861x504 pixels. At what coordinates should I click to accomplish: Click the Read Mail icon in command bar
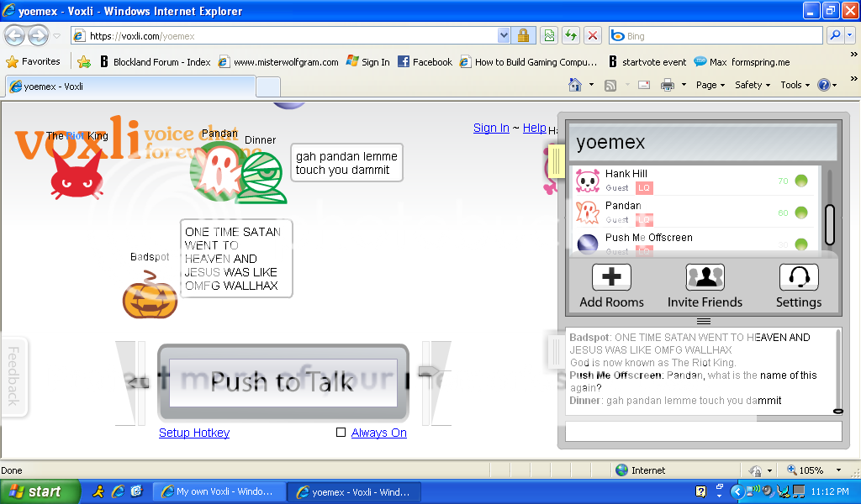[644, 85]
